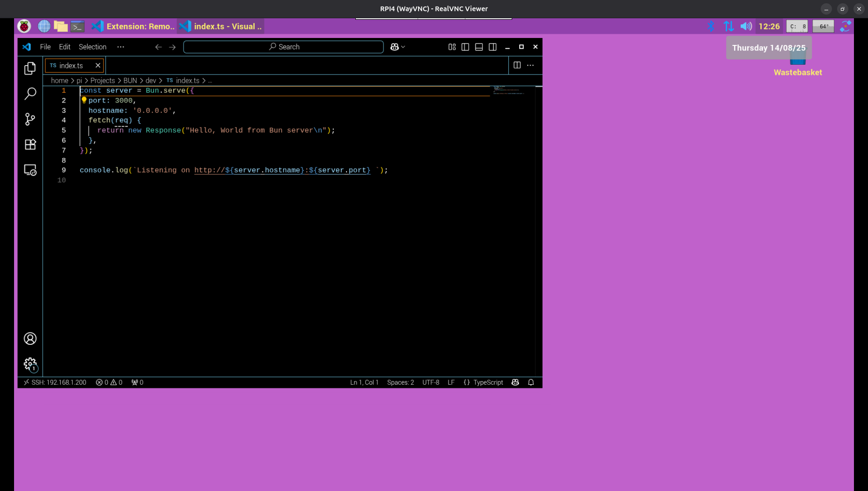Click line number 9 in gutter
Screen dimensions: 868x491
(64, 170)
